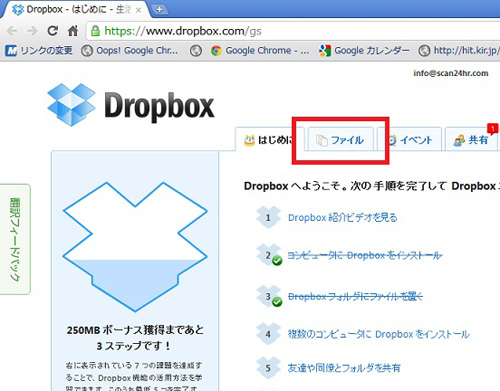Switch to the ファイル tab

(340, 140)
